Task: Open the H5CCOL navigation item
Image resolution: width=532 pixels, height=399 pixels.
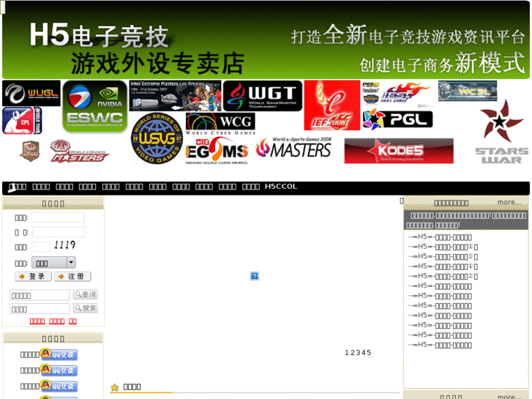Action: 281,187
